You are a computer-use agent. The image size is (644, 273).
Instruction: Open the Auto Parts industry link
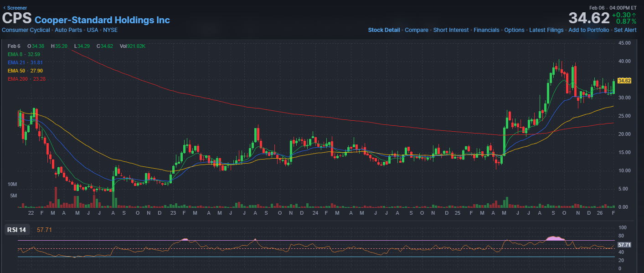pos(68,30)
